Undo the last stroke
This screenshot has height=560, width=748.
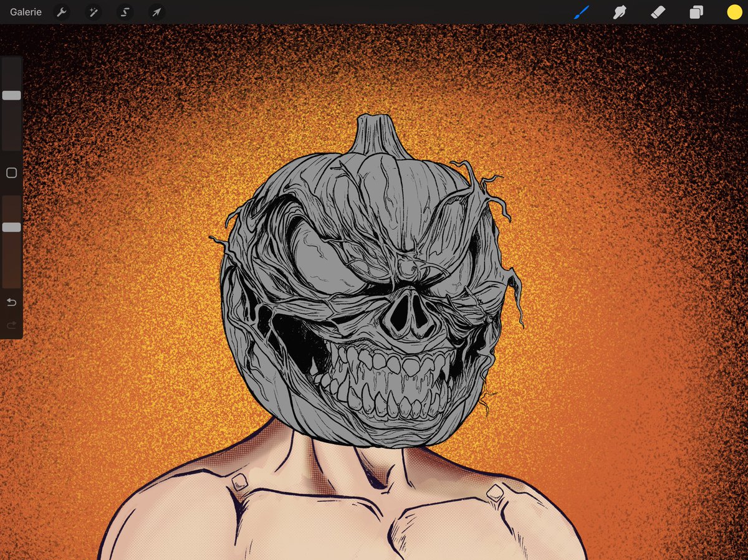(11, 303)
